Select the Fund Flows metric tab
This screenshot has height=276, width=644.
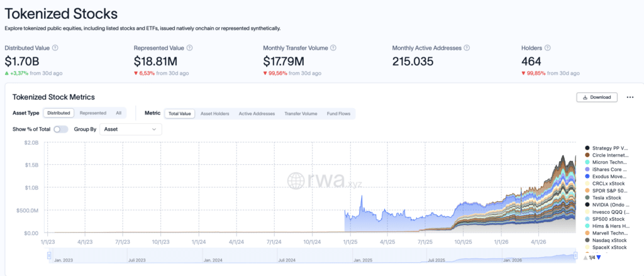338,113
